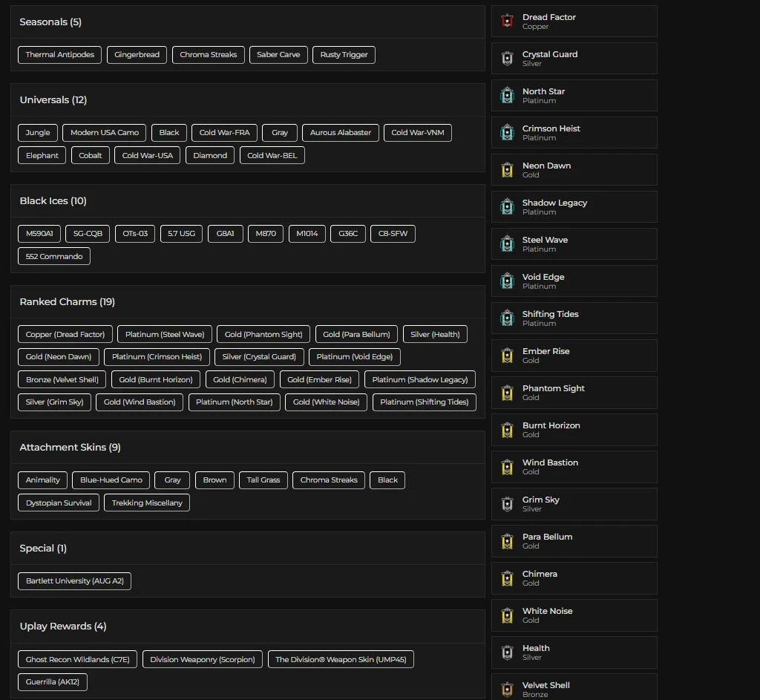The height and width of the screenshot is (700, 760).
Task: Choose the 552 Commando black ice tag
Action: (54, 256)
